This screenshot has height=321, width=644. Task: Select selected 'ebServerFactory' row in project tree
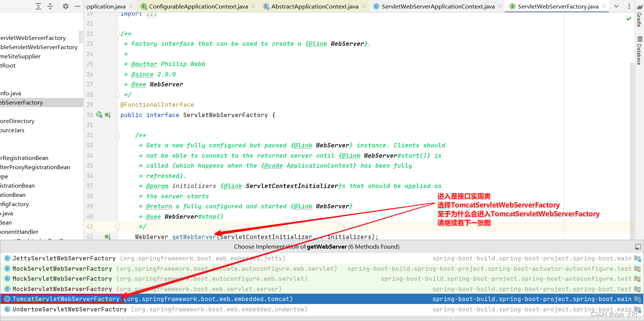(x=42, y=102)
